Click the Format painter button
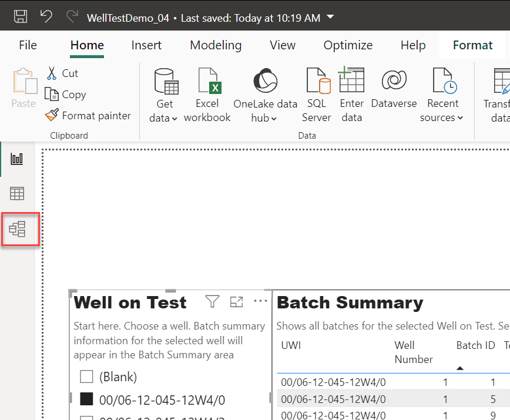 pyautogui.click(x=89, y=116)
